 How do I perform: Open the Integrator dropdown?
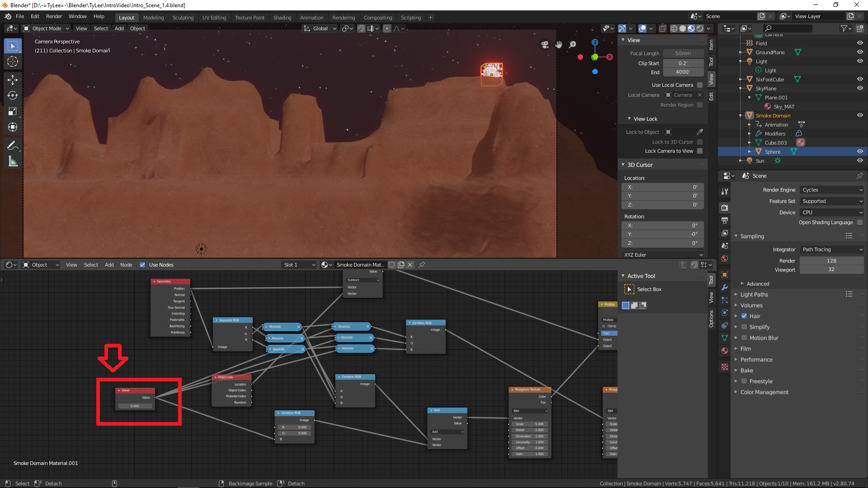(x=832, y=249)
